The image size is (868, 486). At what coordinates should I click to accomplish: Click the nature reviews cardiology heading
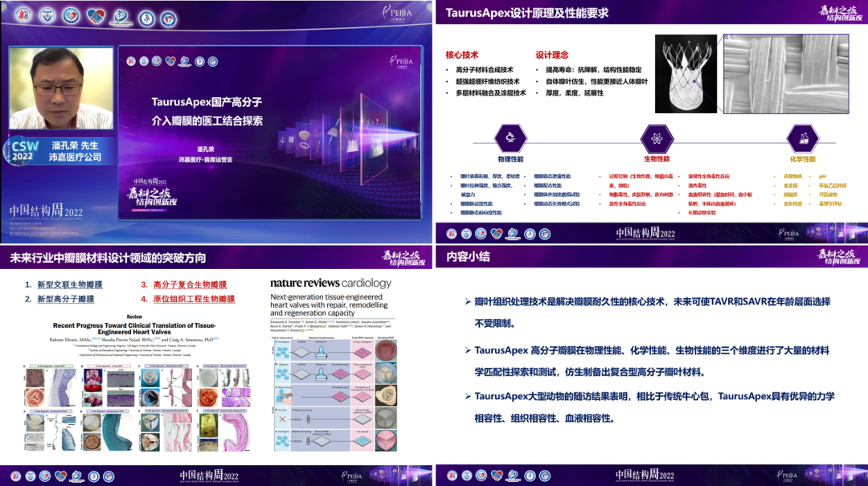pyautogui.click(x=330, y=283)
